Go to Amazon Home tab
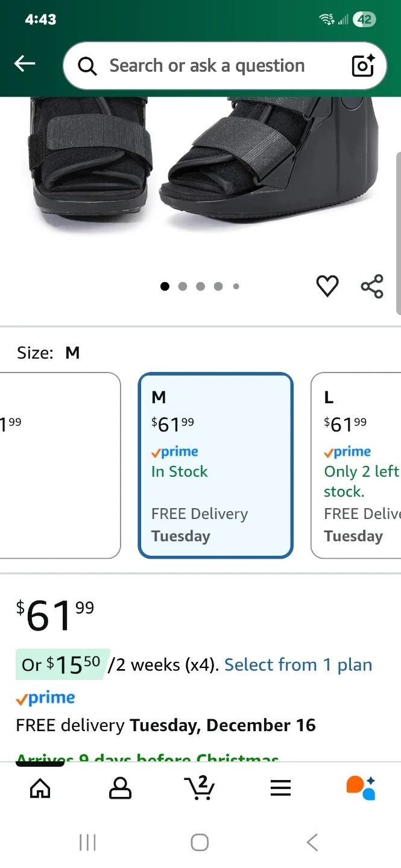 [x=40, y=787]
